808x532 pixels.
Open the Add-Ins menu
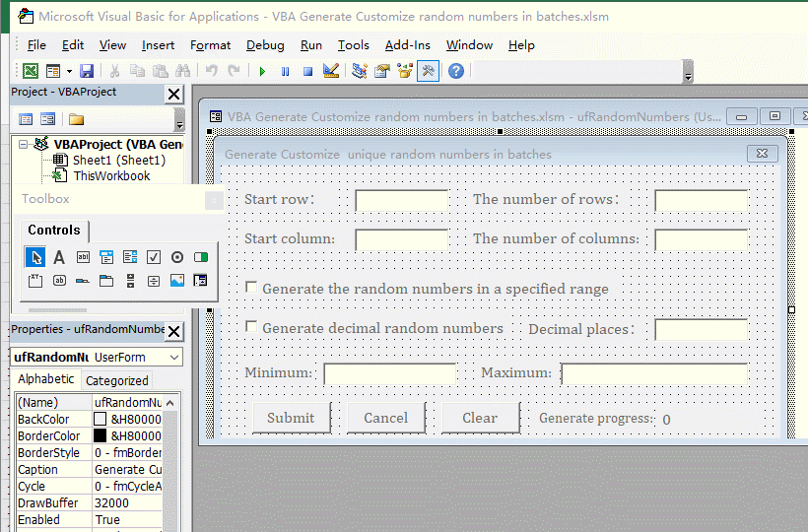[408, 45]
